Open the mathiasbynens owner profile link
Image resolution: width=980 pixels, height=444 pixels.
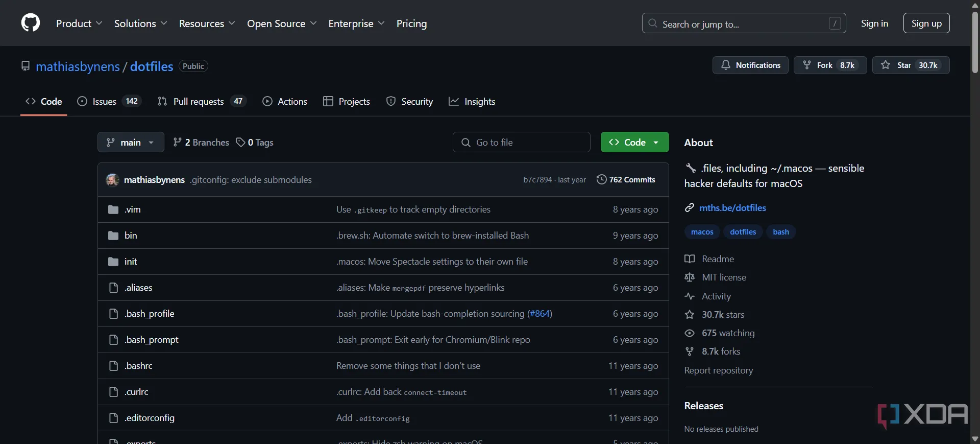pyautogui.click(x=78, y=66)
